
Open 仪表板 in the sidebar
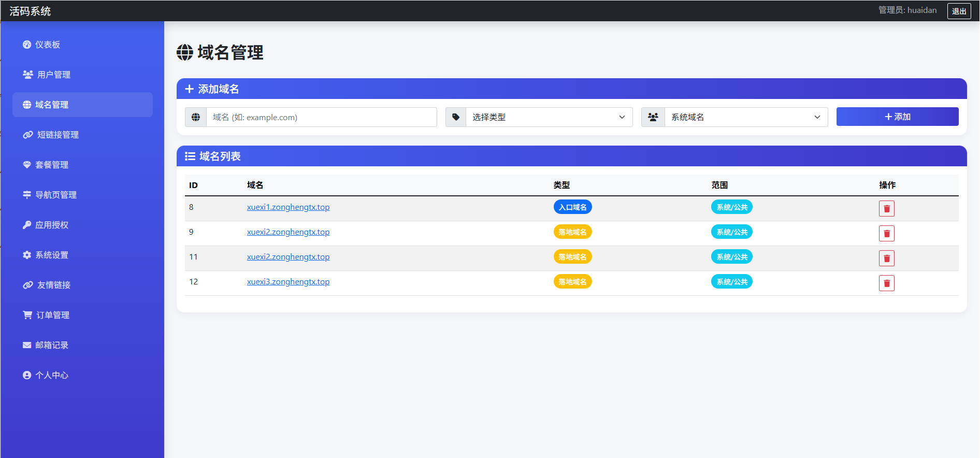pyautogui.click(x=48, y=45)
